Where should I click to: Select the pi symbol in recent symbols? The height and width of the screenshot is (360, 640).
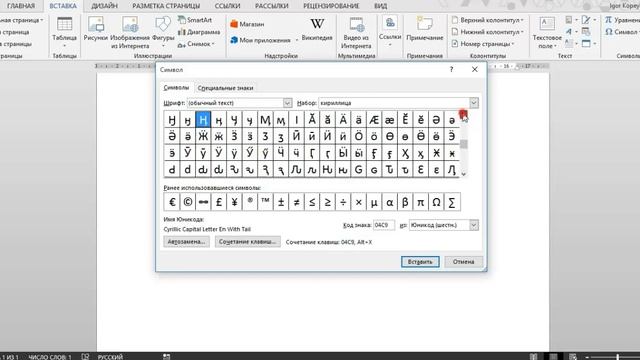pyautogui.click(x=420, y=202)
